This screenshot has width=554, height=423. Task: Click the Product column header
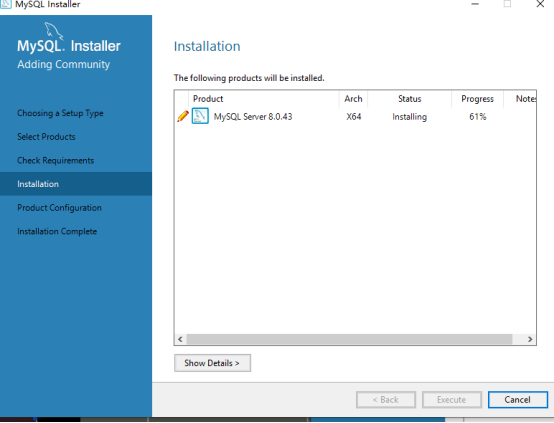[x=264, y=99]
